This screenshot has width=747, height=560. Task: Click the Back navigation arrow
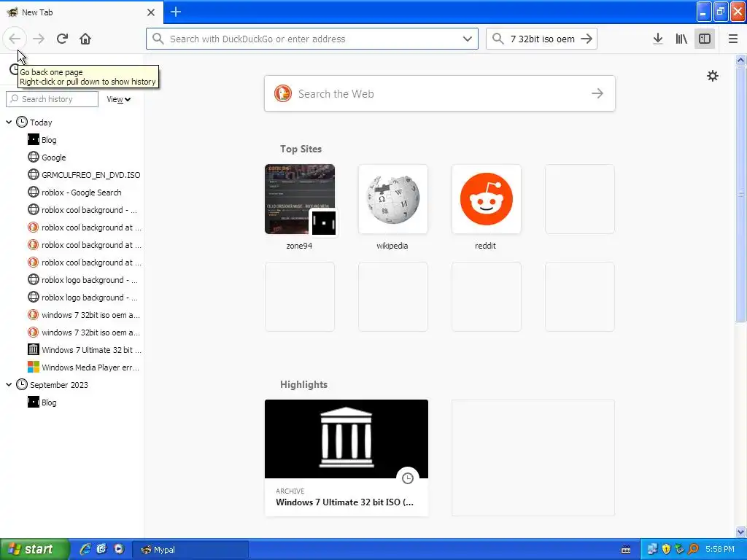click(x=15, y=39)
